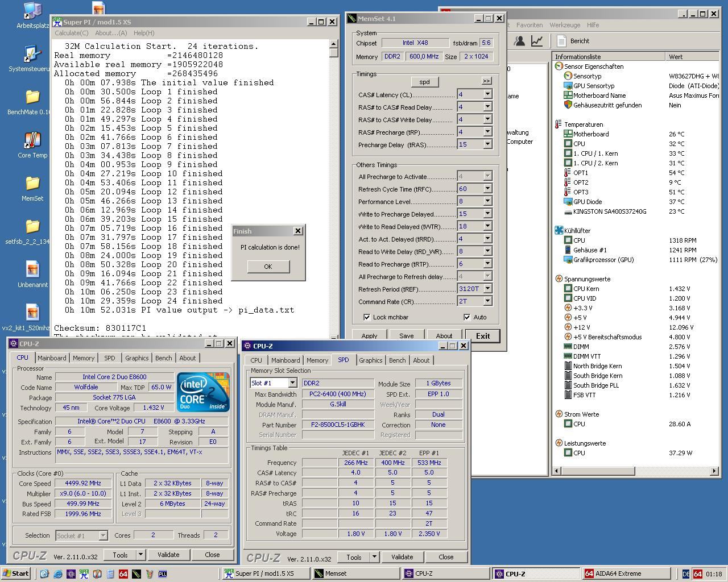The height and width of the screenshot is (582, 728).
Task: Click Super PI vertical scrollbar up arrow
Action: pyautogui.click(x=334, y=44)
